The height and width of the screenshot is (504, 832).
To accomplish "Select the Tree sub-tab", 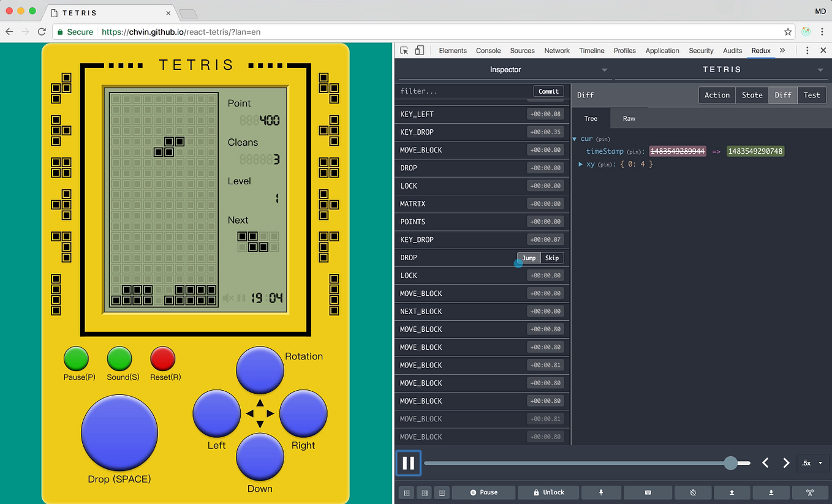I will [591, 118].
